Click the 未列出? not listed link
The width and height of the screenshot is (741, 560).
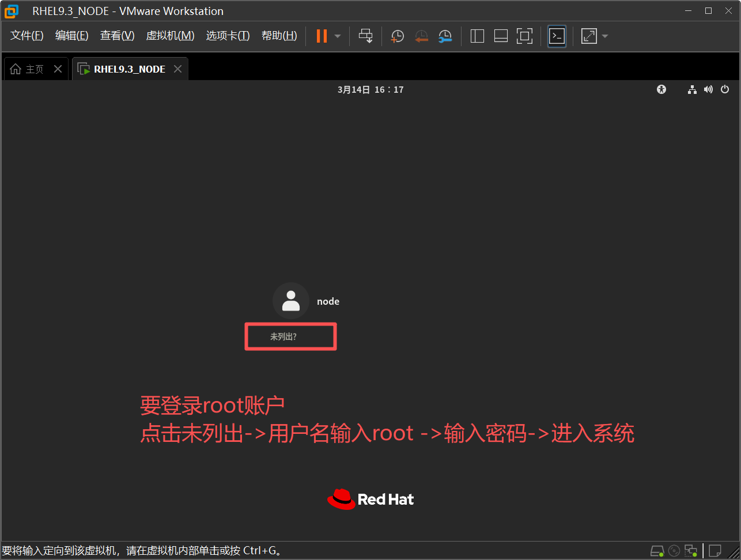283,336
